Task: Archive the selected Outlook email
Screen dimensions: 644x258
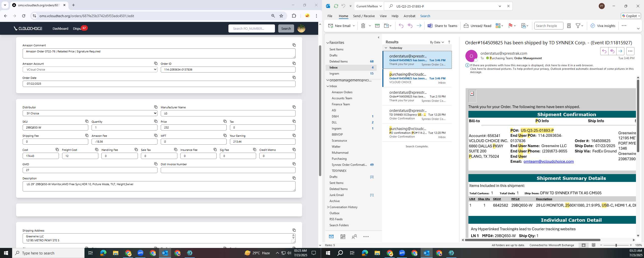Action: 377,26
